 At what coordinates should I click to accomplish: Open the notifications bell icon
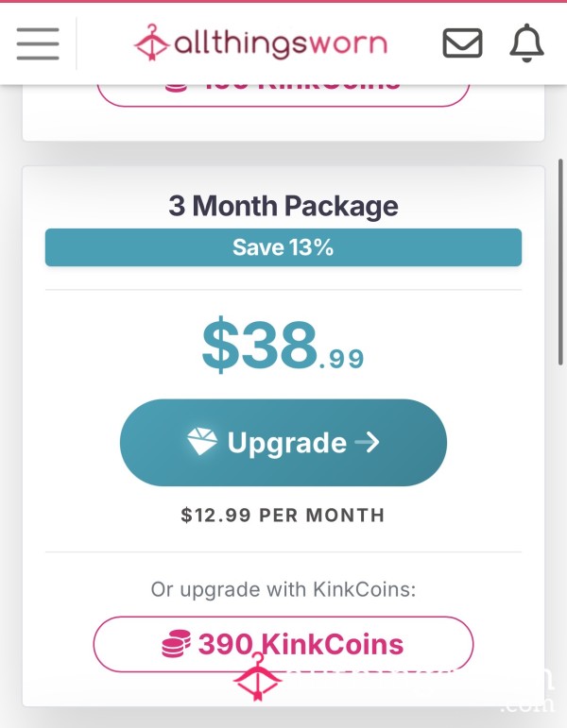click(526, 42)
